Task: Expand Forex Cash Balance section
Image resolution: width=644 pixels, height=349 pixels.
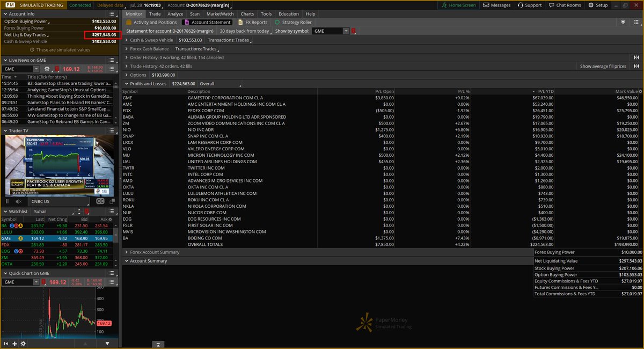Action: tap(127, 49)
